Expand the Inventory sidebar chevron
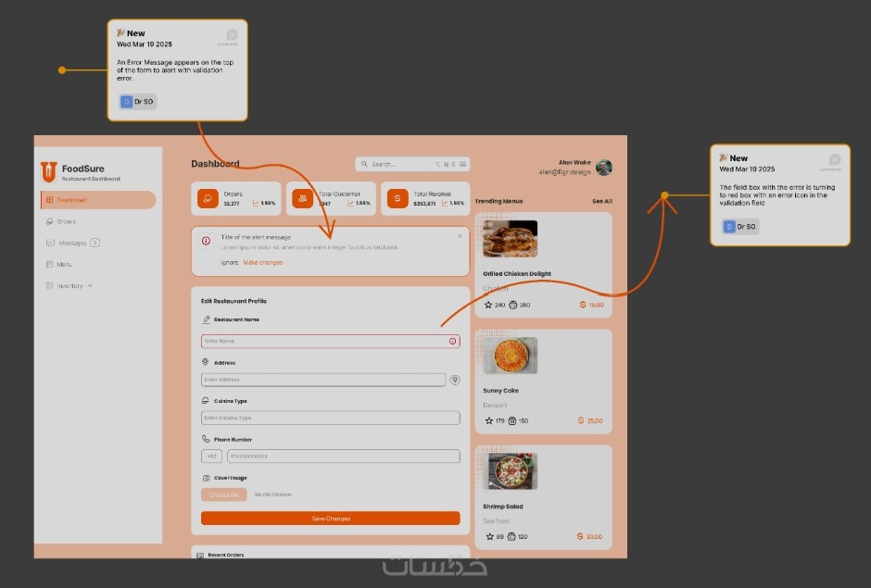 point(91,285)
